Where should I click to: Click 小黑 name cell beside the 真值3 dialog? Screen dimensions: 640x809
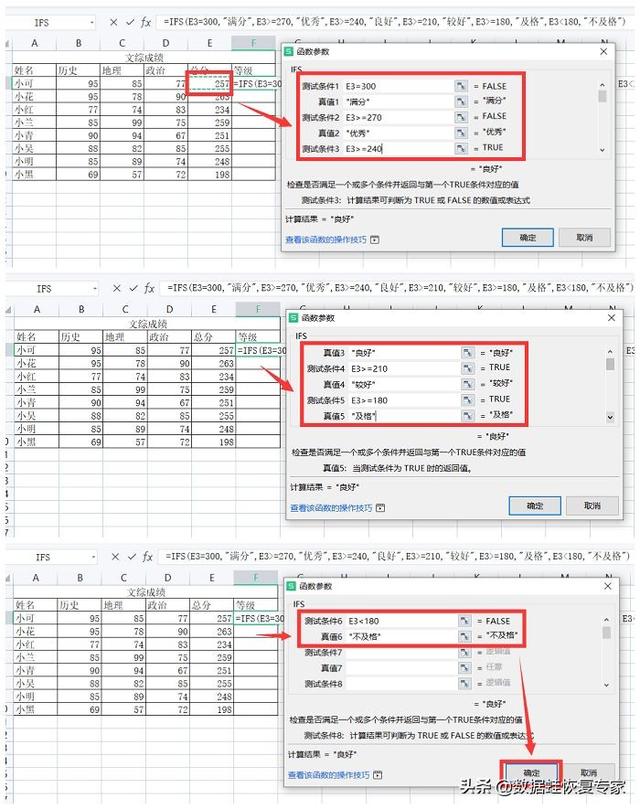36,442
